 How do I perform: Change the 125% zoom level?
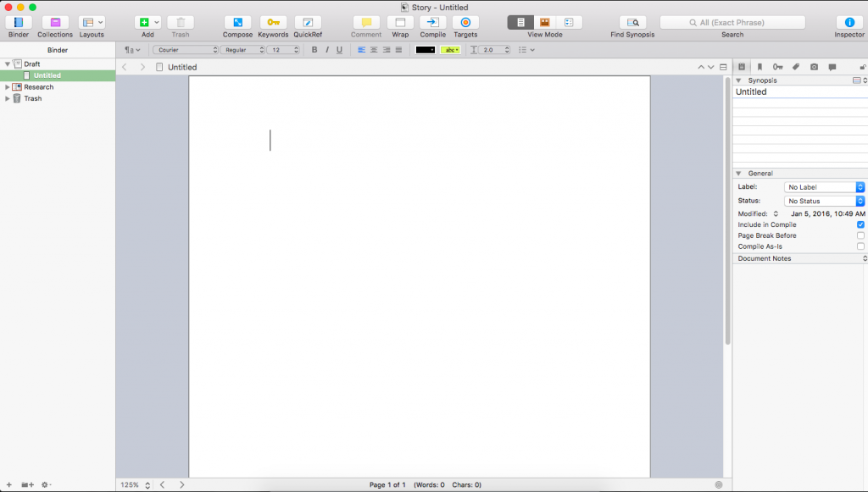(136, 485)
